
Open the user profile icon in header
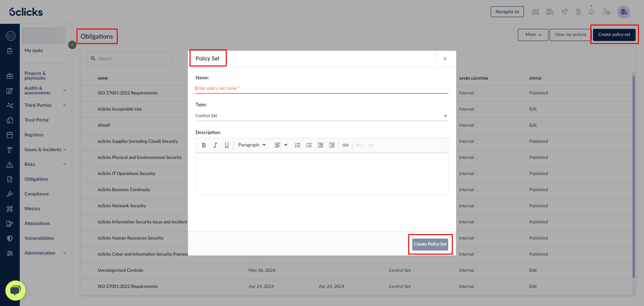[x=578, y=12]
